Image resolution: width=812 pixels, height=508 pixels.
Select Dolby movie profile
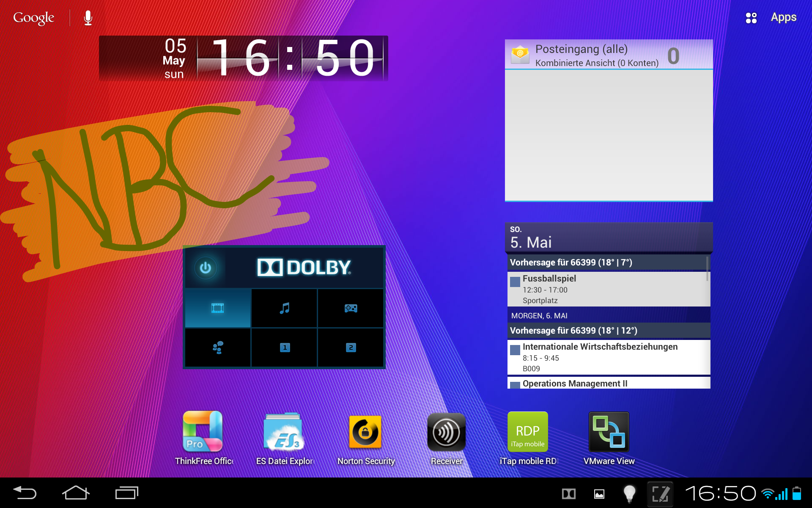click(218, 308)
